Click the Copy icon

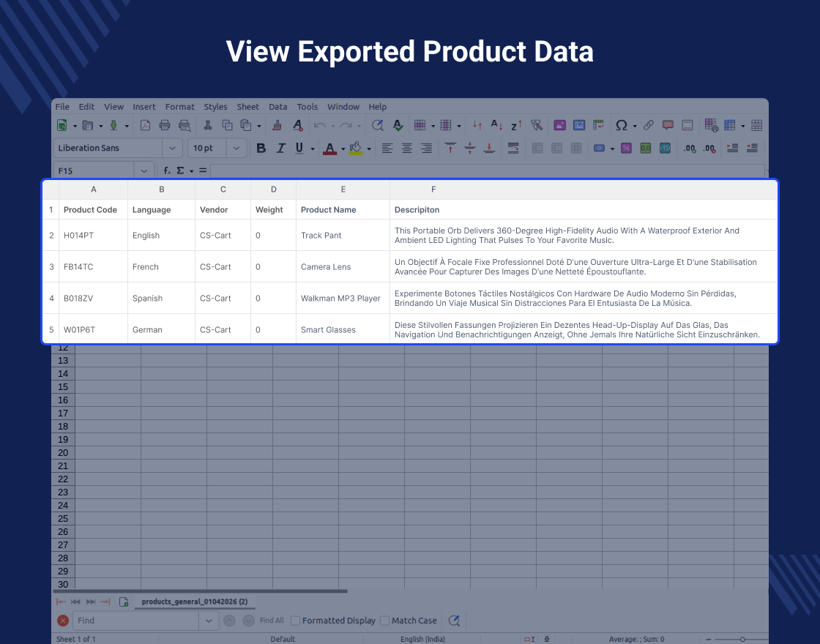pos(227,125)
